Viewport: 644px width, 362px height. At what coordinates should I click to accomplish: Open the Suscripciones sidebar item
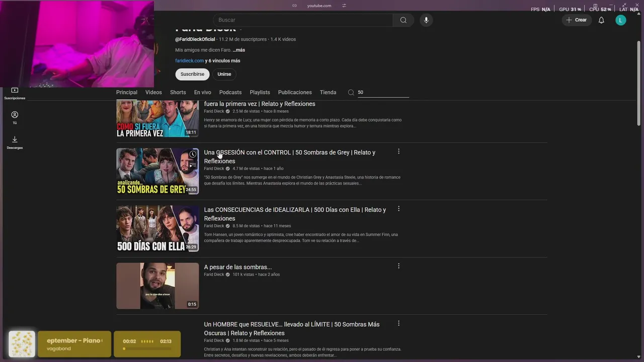[15, 93]
